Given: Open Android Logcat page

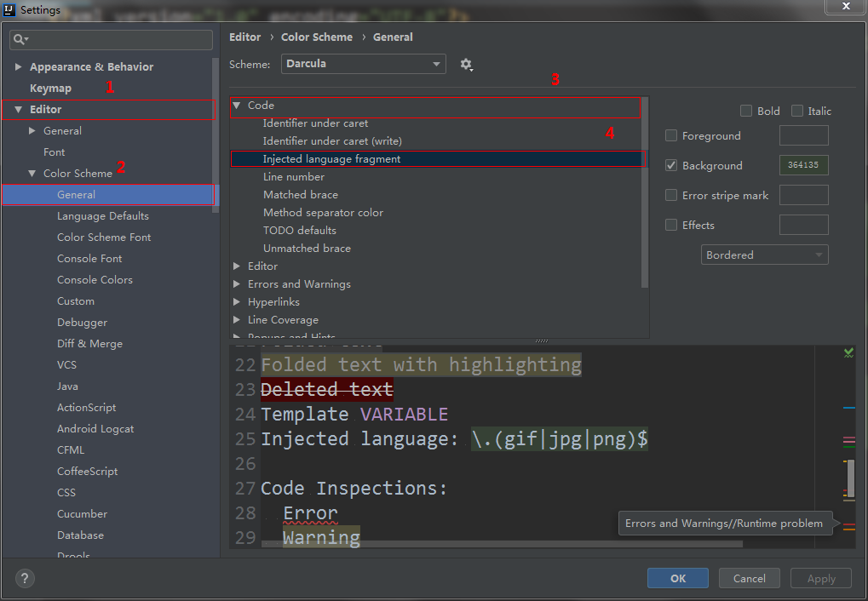Looking at the screenshot, I should click(x=95, y=429).
